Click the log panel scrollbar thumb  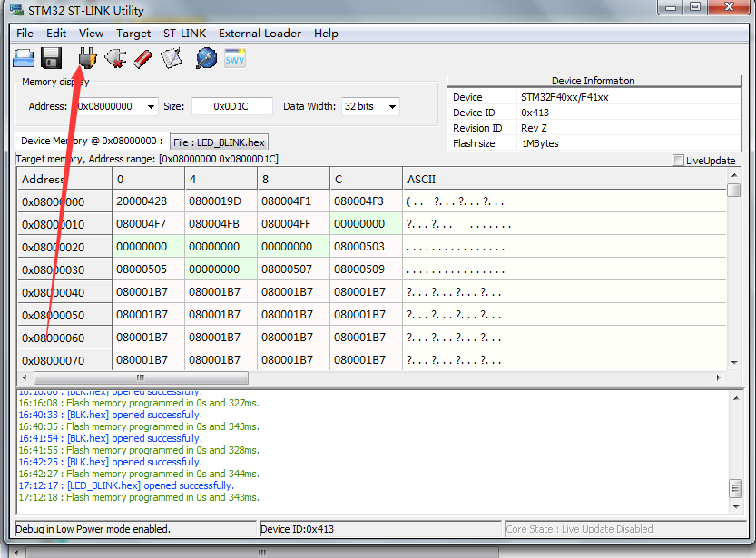tap(736, 489)
